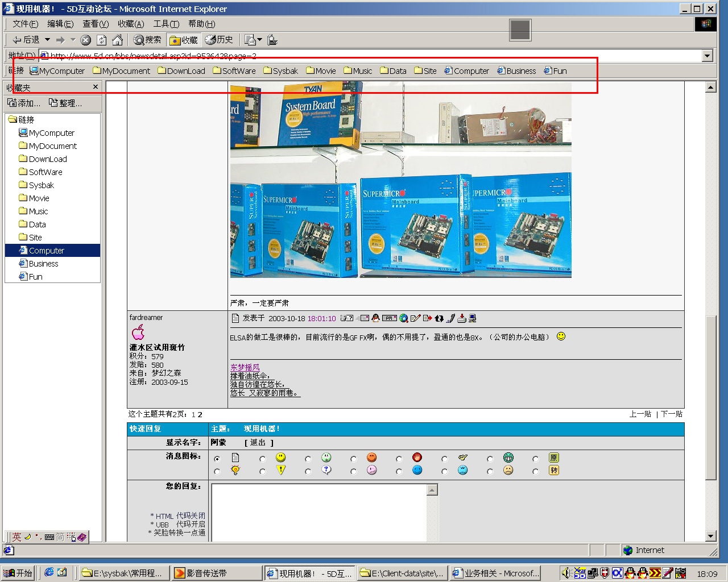The image size is (728, 582).
Task: Click the QQ penguin icon in post
Action: pos(375,318)
